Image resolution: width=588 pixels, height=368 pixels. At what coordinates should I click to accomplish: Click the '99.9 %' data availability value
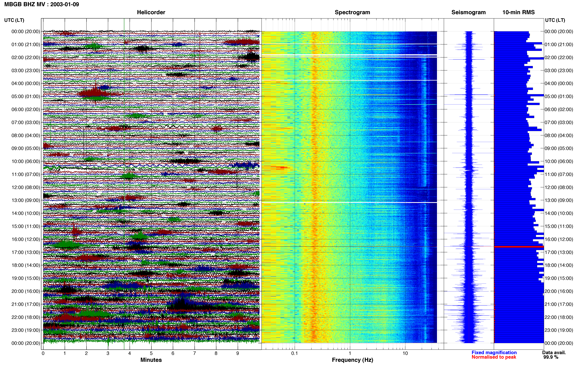coord(551,357)
